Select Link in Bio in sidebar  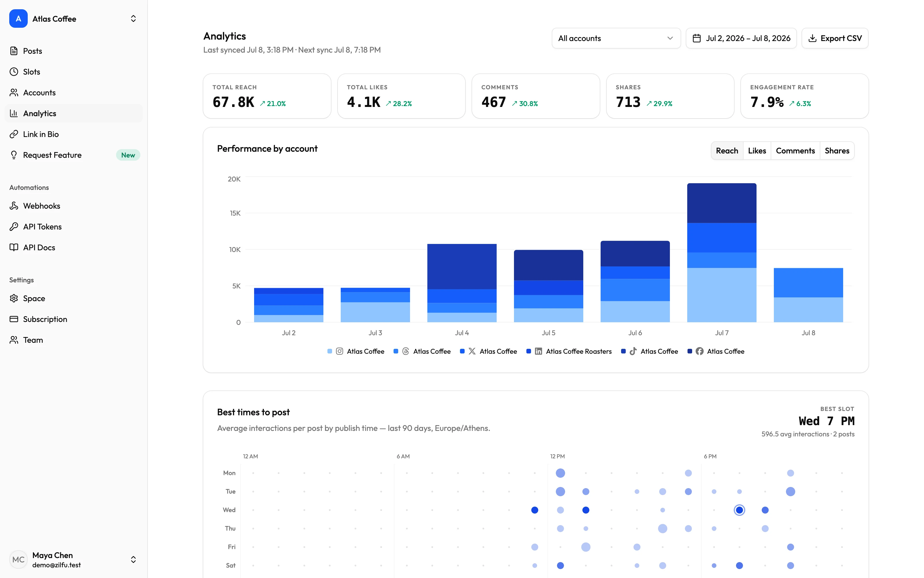tap(74, 134)
